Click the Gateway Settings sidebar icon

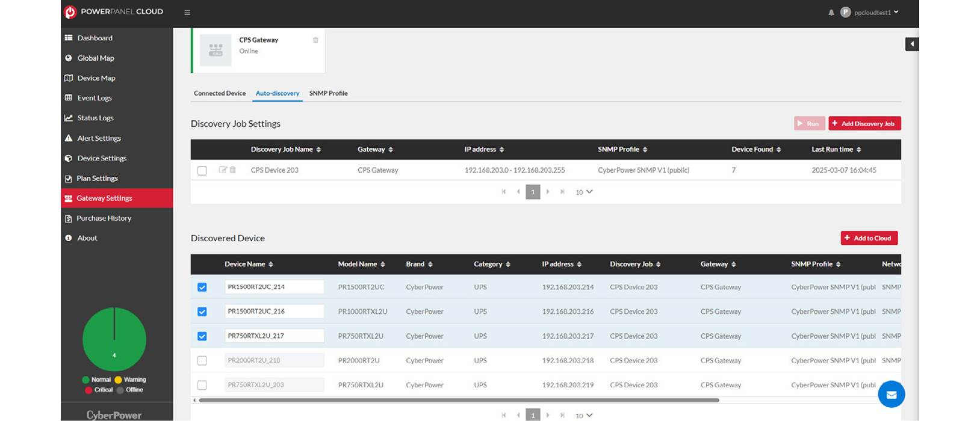[x=69, y=198]
